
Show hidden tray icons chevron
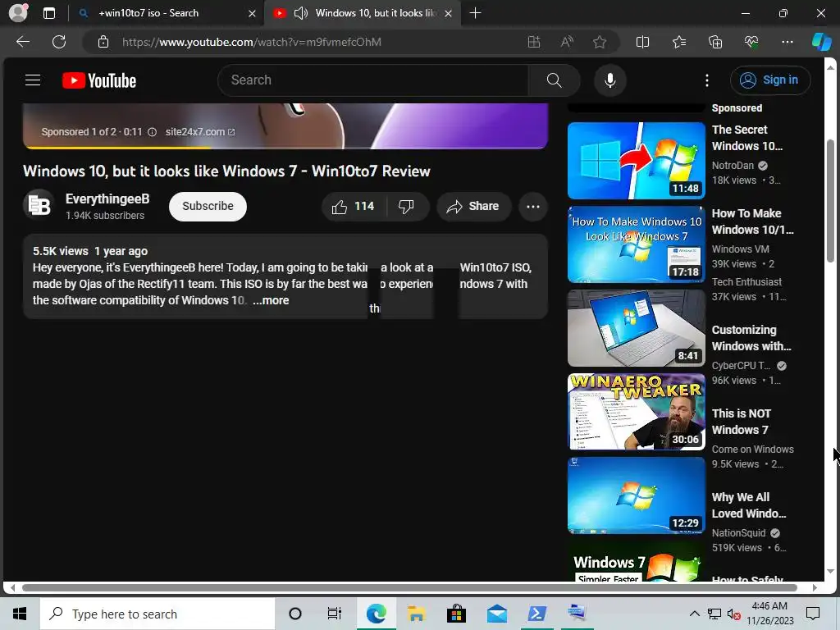(x=694, y=614)
